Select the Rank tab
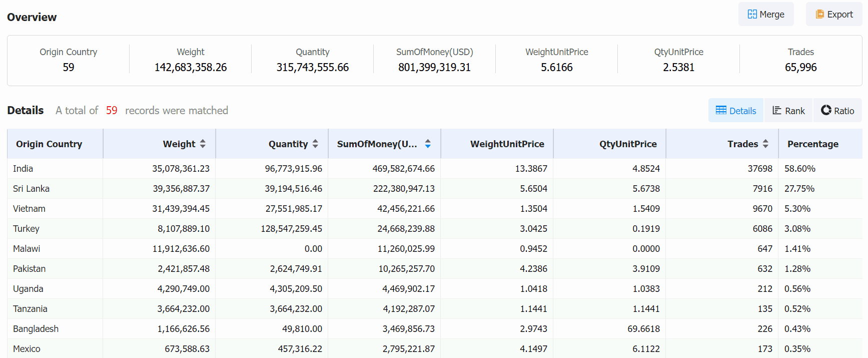This screenshot has width=868, height=358. (788, 110)
